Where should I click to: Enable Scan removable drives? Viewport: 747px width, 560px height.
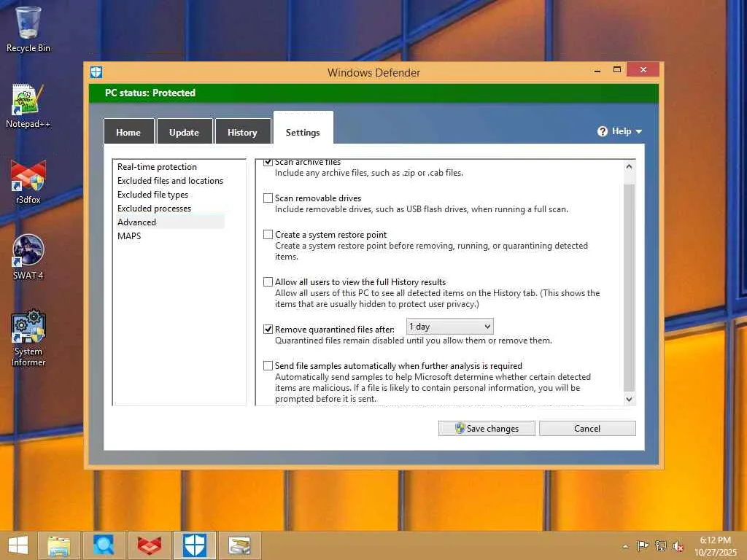(x=268, y=198)
